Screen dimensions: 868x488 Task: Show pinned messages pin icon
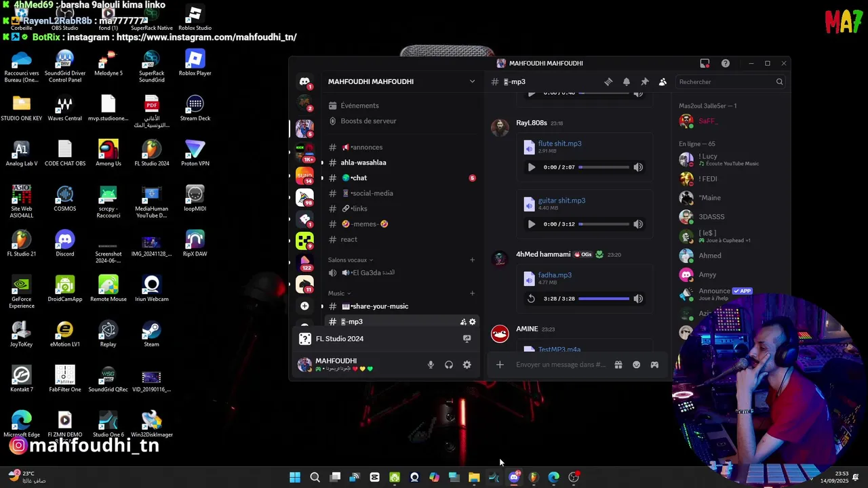point(645,82)
